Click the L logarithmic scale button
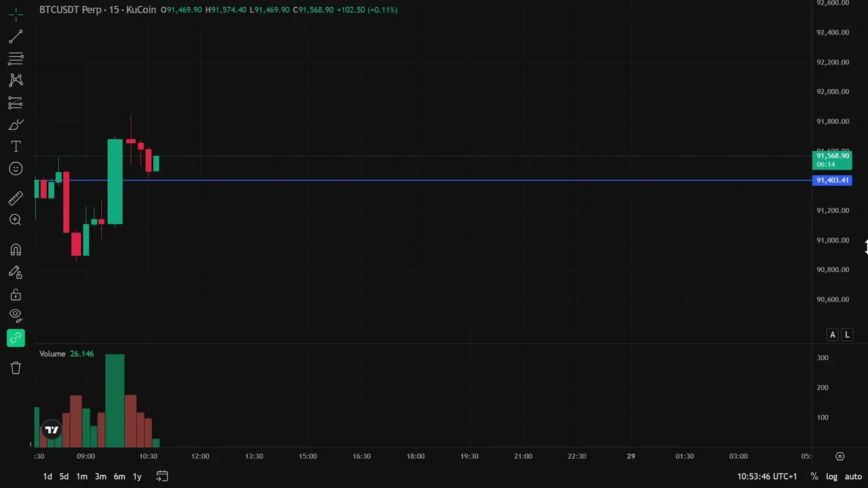 [x=847, y=335]
